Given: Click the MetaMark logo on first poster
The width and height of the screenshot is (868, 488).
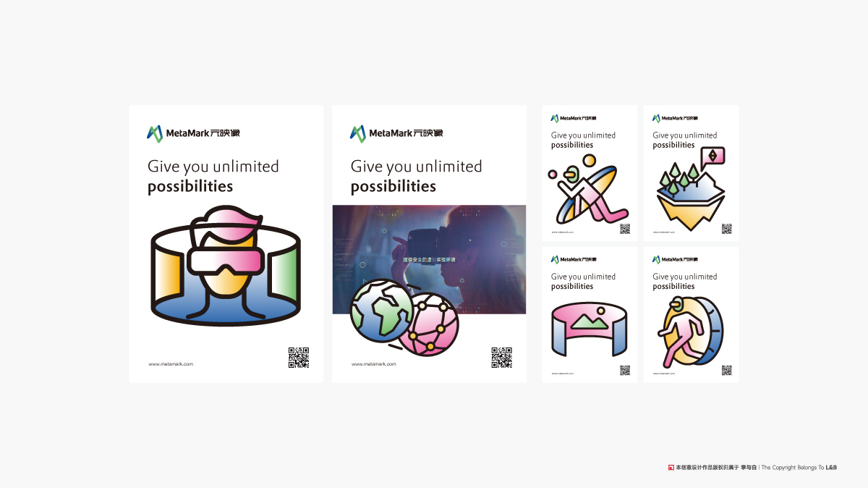Looking at the screenshot, I should (x=193, y=133).
